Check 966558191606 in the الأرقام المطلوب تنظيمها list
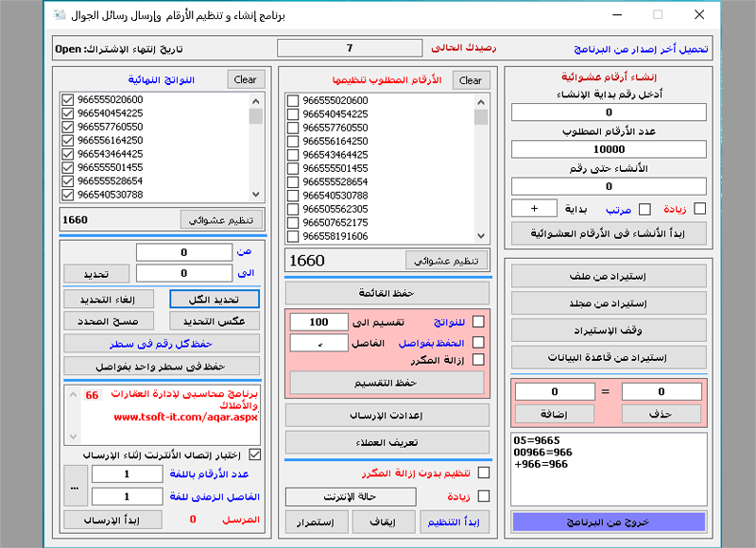Image resolution: width=756 pixels, height=548 pixels. [x=293, y=236]
